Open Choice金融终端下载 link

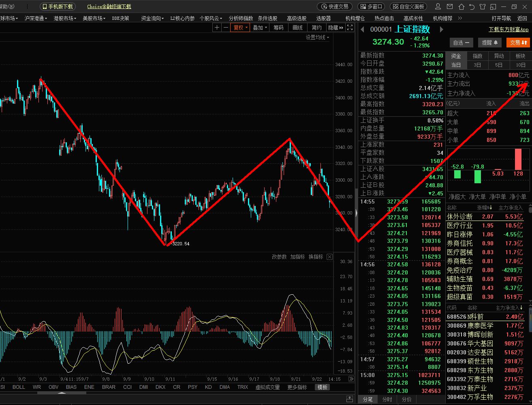tap(109, 6)
